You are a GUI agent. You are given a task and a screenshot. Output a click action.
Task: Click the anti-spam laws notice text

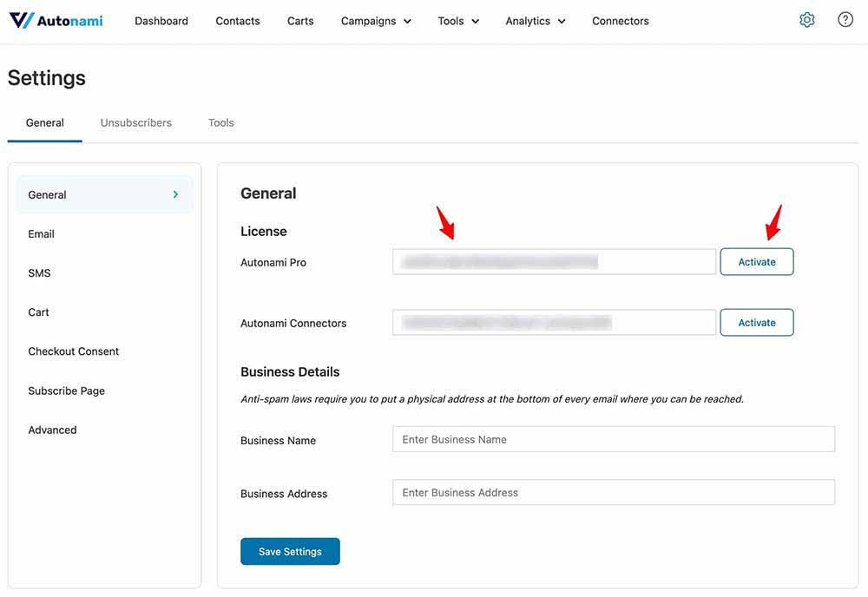[x=492, y=399]
